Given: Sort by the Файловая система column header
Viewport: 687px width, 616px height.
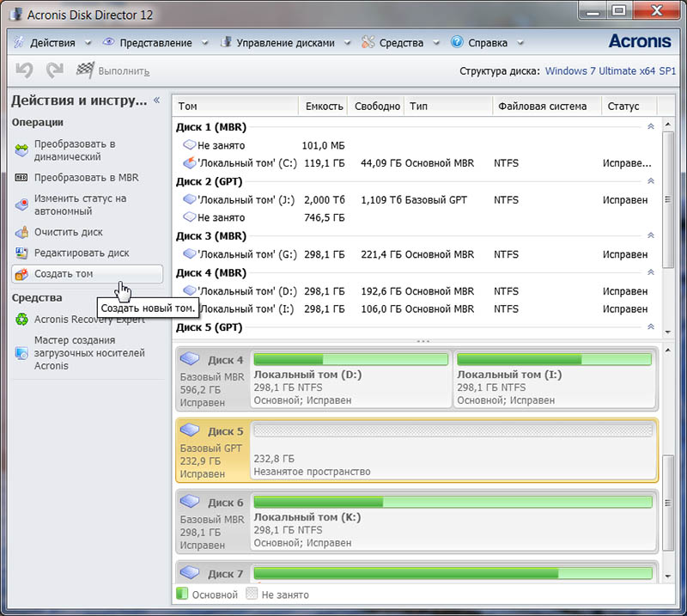Looking at the screenshot, I should coord(547,106).
